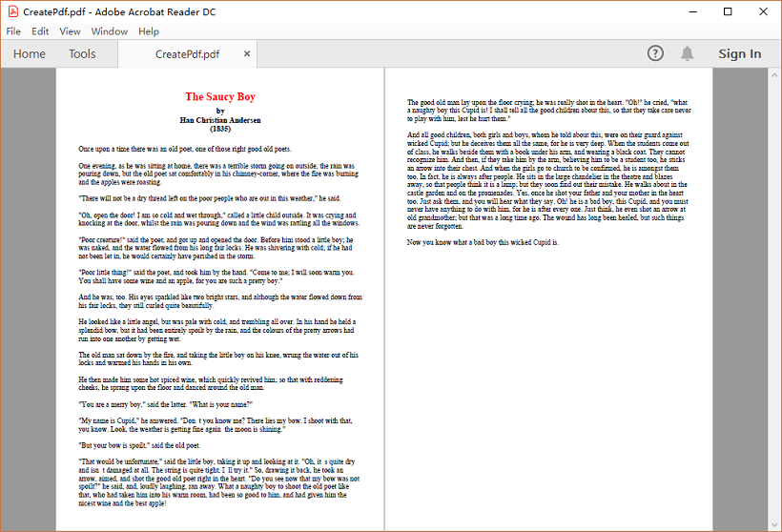
Task: Click the line 'But your bow is spoilt'
Action: [139, 445]
